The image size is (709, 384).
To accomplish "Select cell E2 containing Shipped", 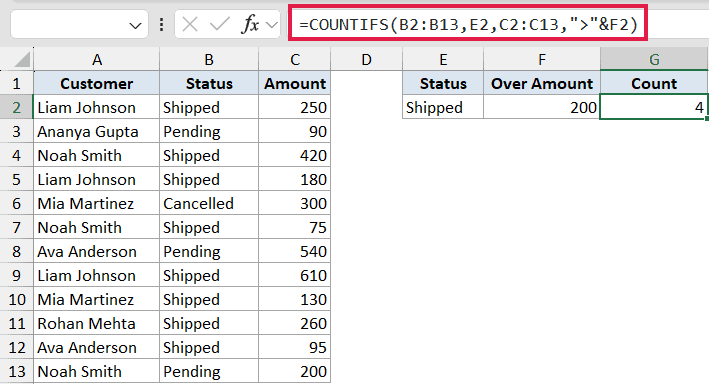I will click(x=443, y=107).
